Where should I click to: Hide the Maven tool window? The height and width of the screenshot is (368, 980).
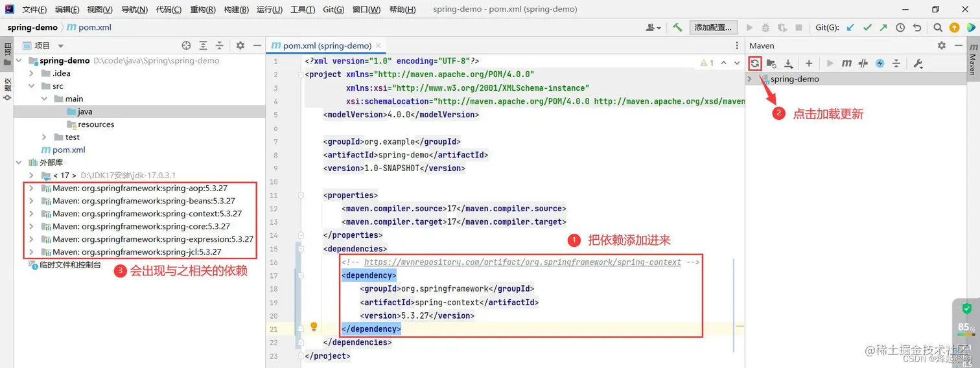coord(959,45)
